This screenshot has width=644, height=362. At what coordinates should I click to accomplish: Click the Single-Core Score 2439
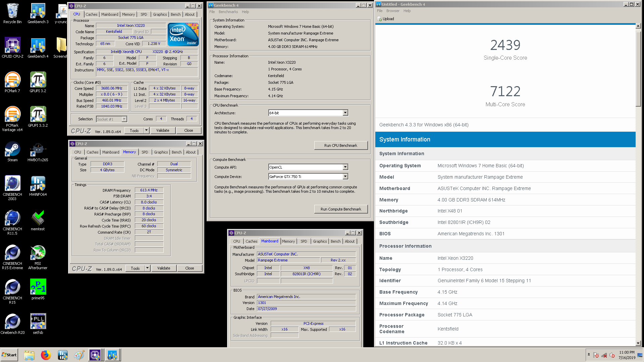505,45
